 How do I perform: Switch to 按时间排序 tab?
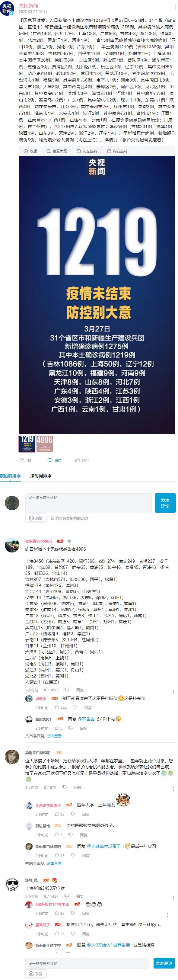41,476
